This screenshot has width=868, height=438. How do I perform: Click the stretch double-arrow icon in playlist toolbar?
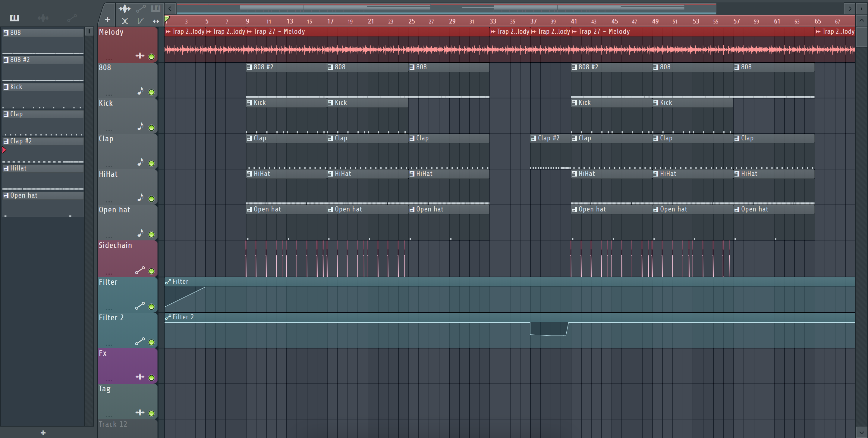coord(156,21)
